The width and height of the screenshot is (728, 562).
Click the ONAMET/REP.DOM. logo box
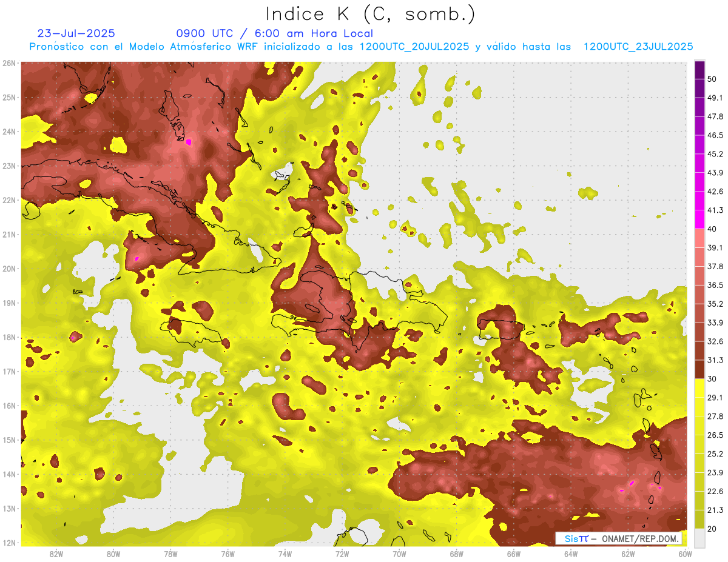tap(619, 538)
